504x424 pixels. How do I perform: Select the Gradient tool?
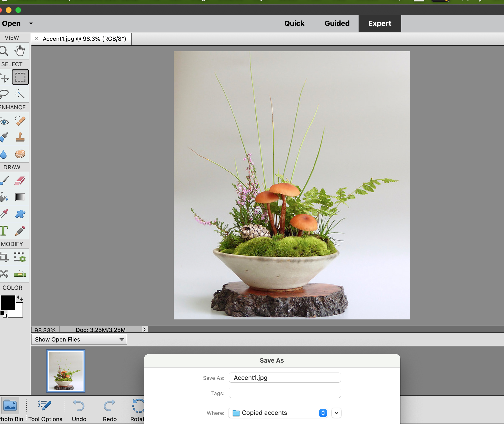(x=20, y=197)
